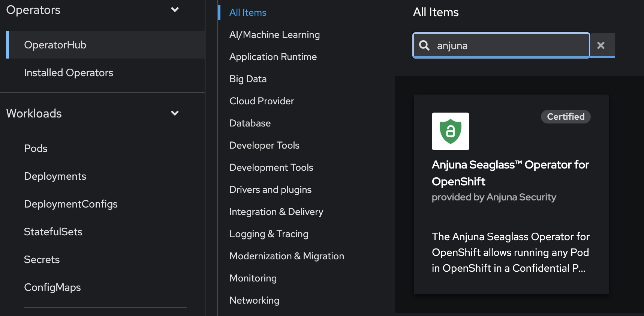Filter operators by Monitoring category
Viewport: 644px width, 316px height.
253,278
